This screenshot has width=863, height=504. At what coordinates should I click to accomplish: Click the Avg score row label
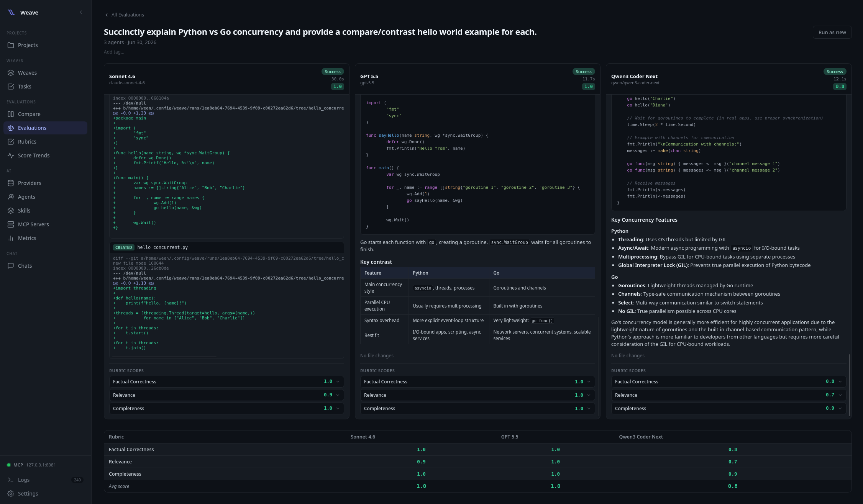click(119, 486)
